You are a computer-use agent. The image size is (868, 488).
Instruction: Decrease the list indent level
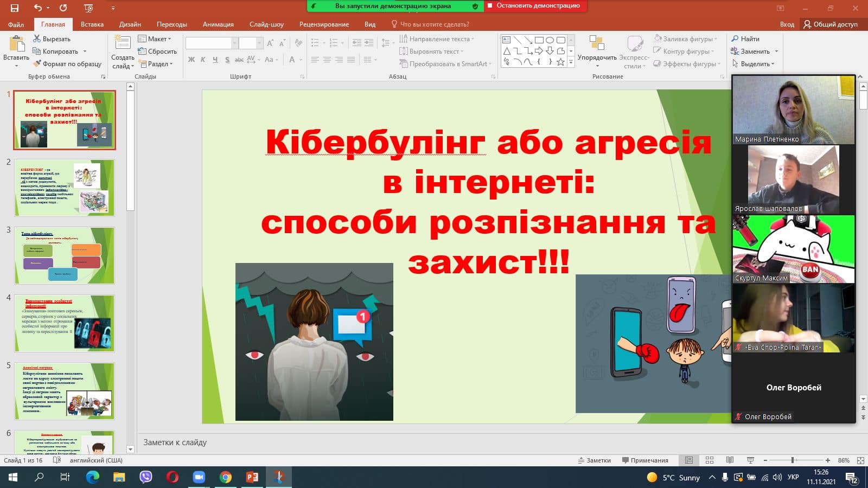pyautogui.click(x=356, y=43)
